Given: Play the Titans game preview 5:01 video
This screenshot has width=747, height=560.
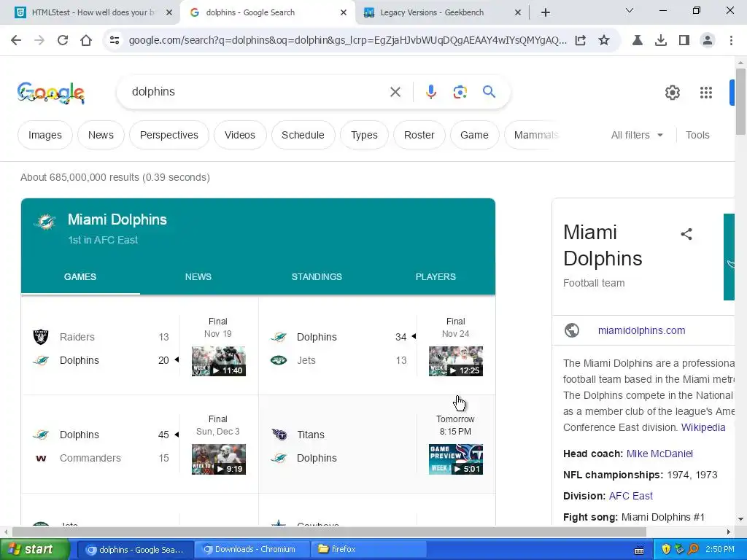Looking at the screenshot, I should coord(456,459).
